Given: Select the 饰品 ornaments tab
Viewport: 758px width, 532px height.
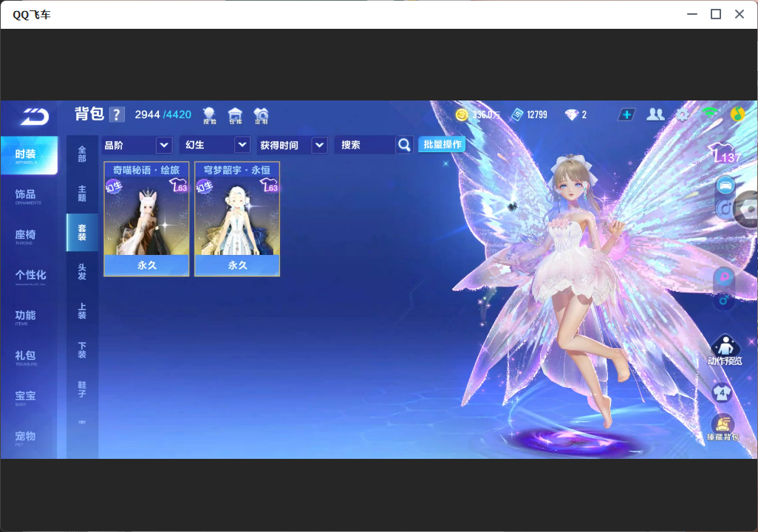Looking at the screenshot, I should 29,196.
